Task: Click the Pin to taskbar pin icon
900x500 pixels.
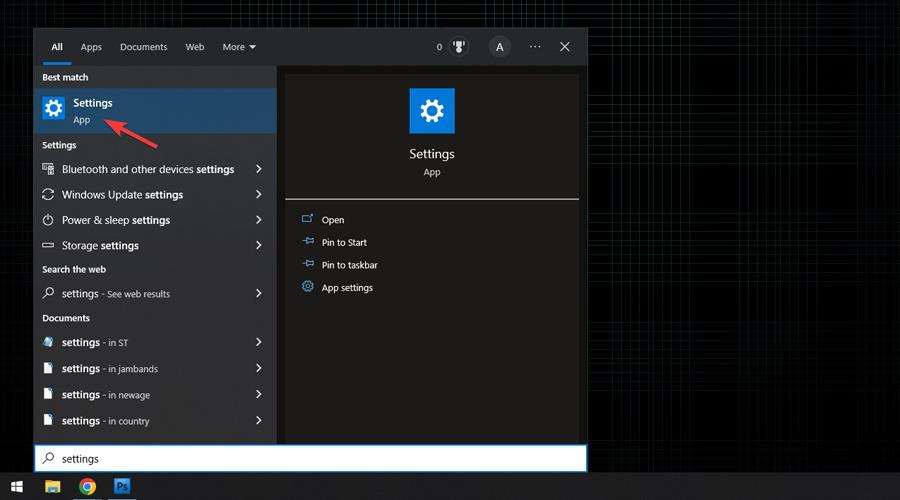Action: coord(308,263)
